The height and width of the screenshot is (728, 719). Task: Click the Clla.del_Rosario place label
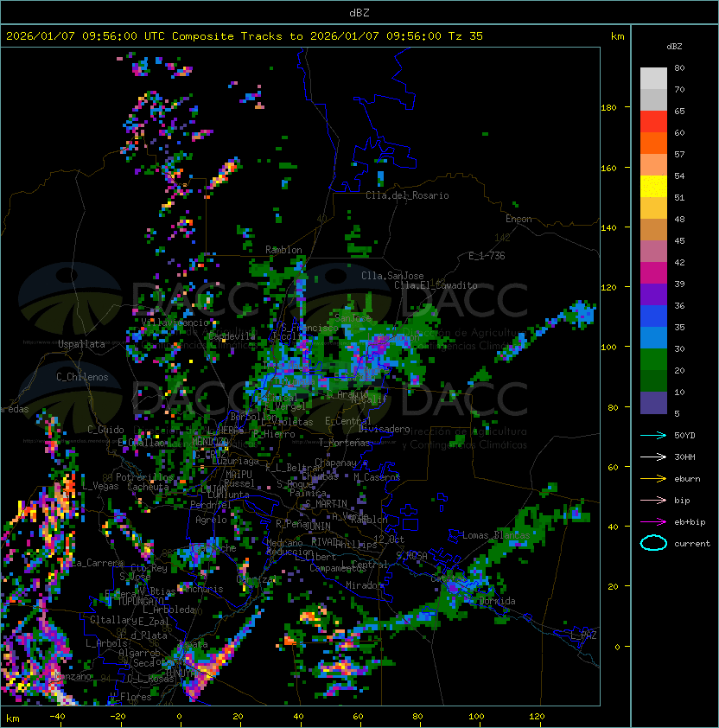pos(407,195)
